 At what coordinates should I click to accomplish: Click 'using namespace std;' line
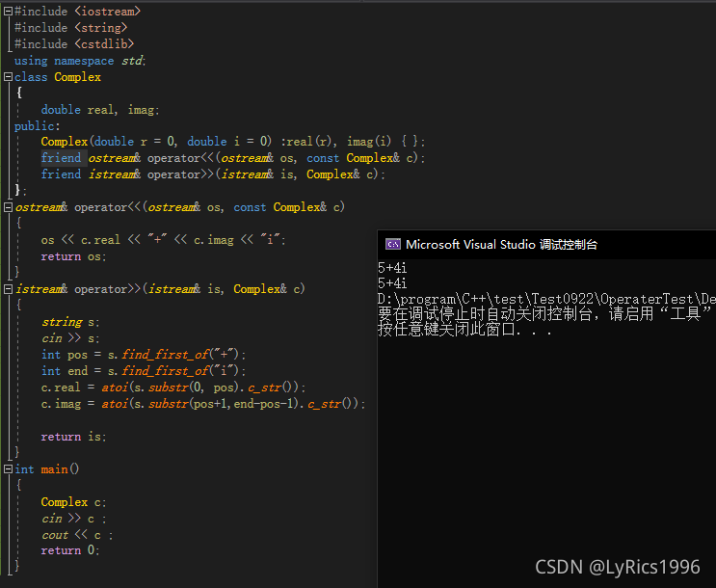click(x=80, y=61)
